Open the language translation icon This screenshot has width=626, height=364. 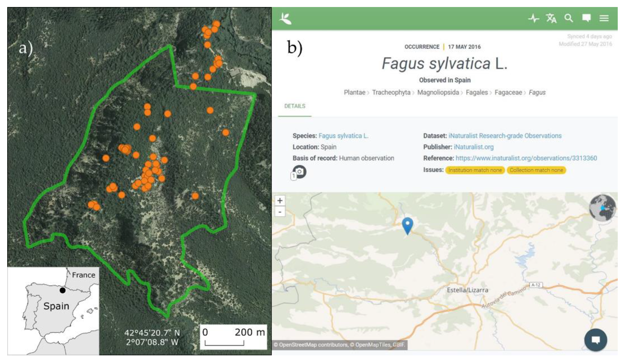551,18
